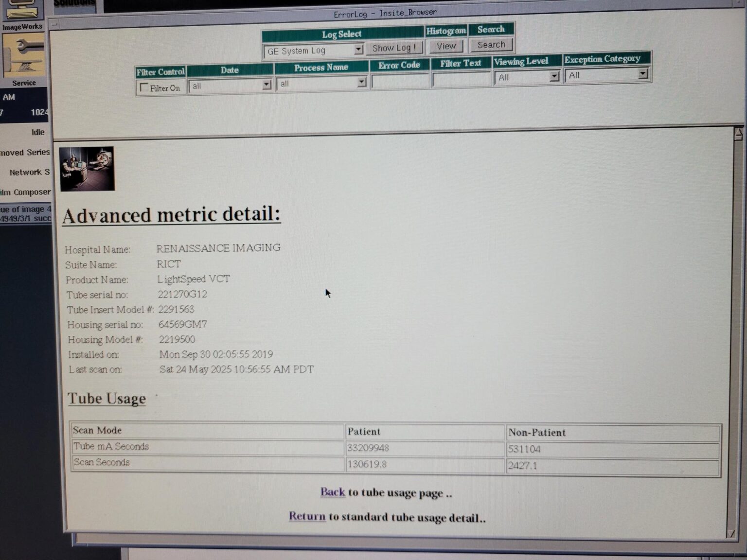Click Return to standard tube usage detail

click(x=307, y=516)
